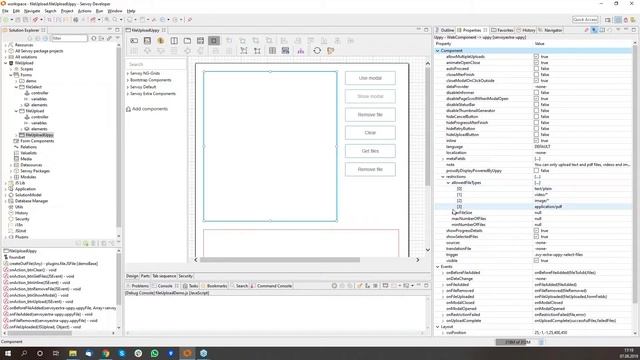
Task: Open WhatsApp from the taskbar
Action: (x=155, y=353)
